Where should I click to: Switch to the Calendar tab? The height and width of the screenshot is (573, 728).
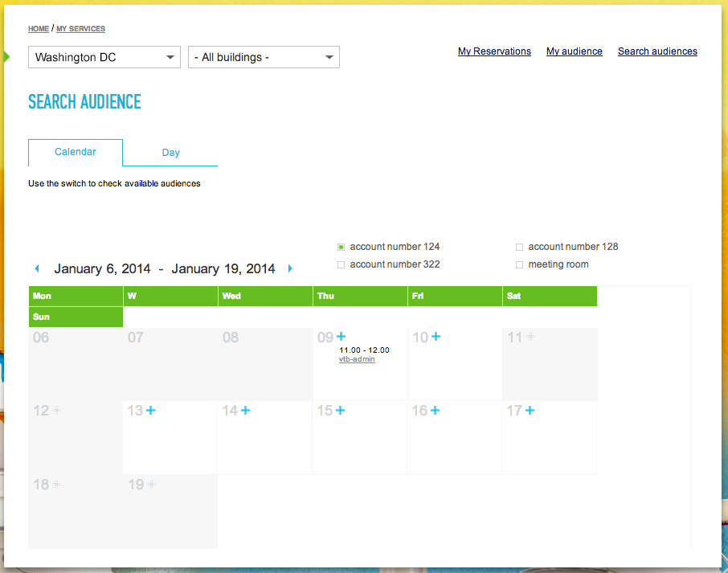[76, 152]
